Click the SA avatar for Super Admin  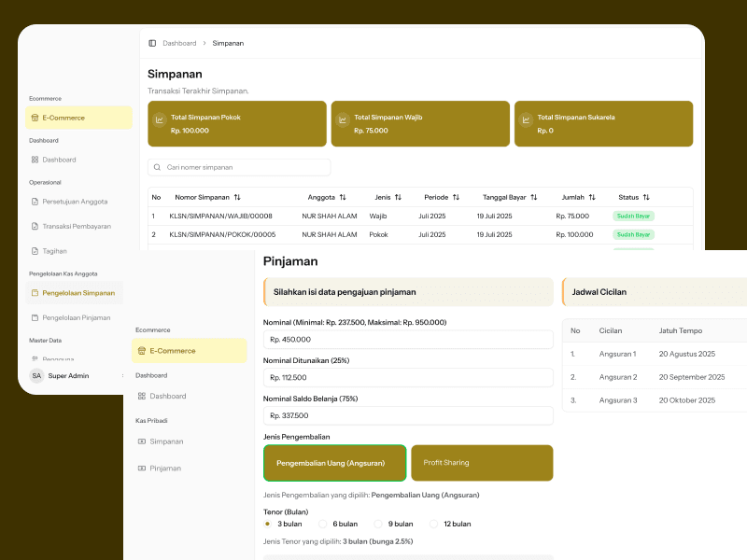point(36,375)
